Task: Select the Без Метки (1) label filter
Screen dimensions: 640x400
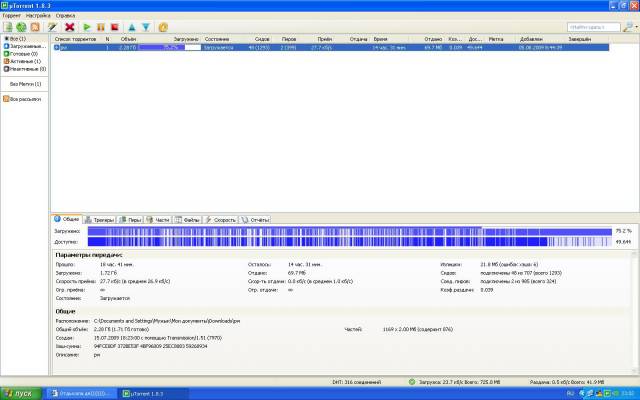Action: [25, 84]
